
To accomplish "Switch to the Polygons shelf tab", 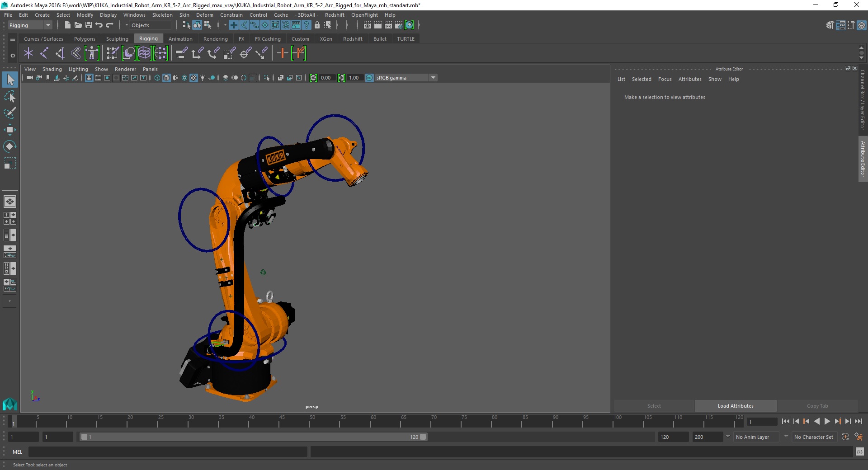I will tap(85, 39).
